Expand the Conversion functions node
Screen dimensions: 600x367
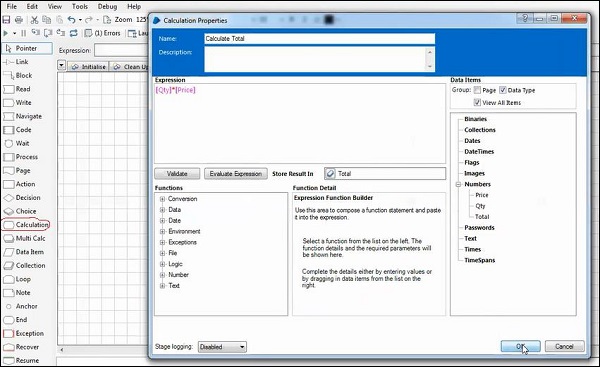[x=162, y=199]
